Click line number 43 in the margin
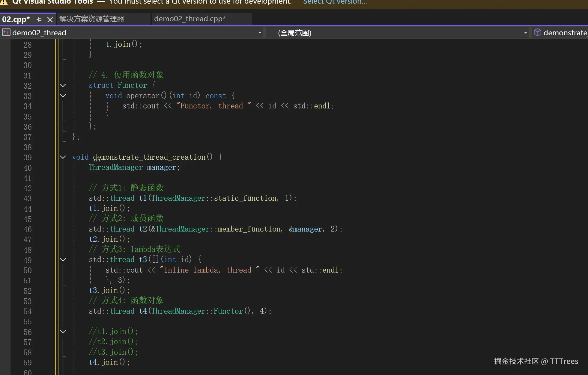The width and height of the screenshot is (588, 375). tap(28, 199)
